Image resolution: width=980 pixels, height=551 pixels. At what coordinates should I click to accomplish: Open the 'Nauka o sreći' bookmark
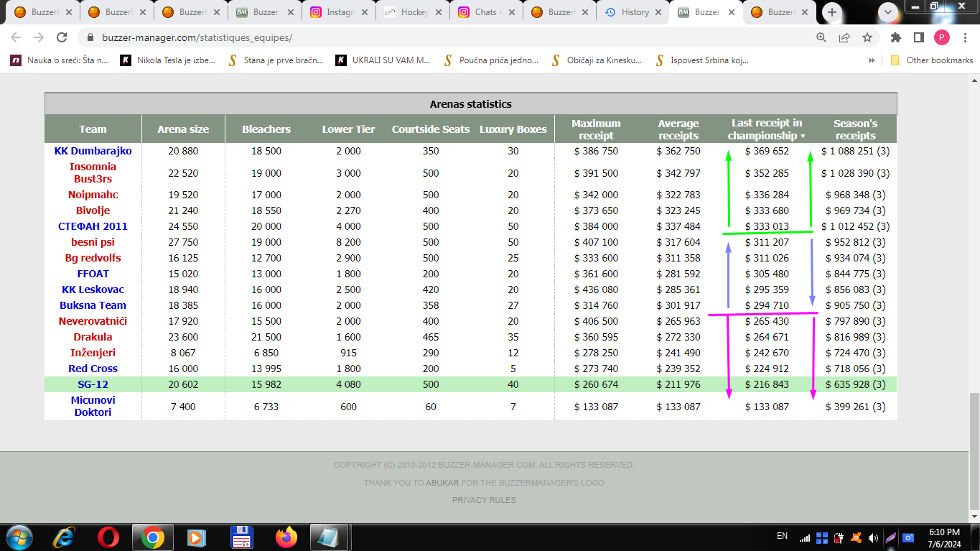coord(59,60)
